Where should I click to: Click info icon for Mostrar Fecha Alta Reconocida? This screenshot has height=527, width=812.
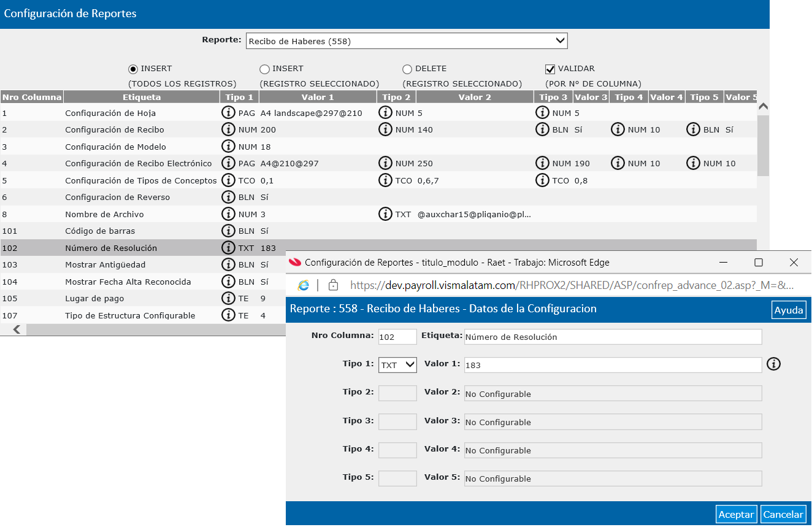(x=229, y=282)
